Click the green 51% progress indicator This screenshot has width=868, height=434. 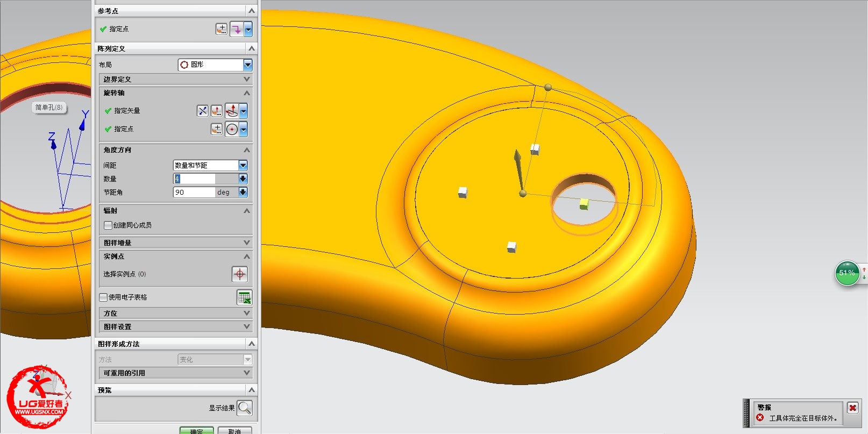tap(847, 273)
